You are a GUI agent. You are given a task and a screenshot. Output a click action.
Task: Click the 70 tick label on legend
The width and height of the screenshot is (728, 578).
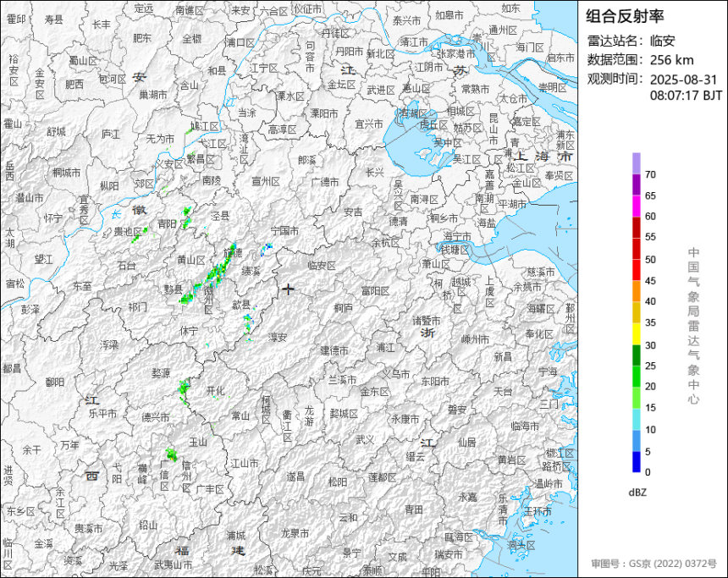pos(650,174)
